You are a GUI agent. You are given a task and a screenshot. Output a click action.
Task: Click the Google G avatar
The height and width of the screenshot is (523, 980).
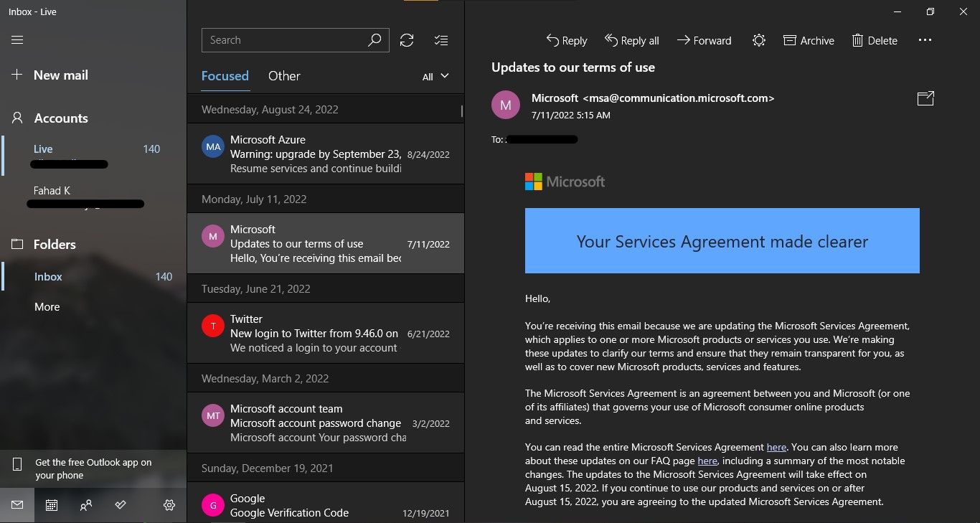point(213,505)
